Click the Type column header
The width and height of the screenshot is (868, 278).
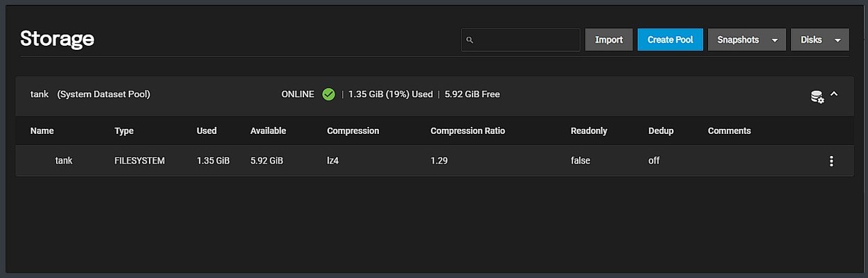click(124, 130)
